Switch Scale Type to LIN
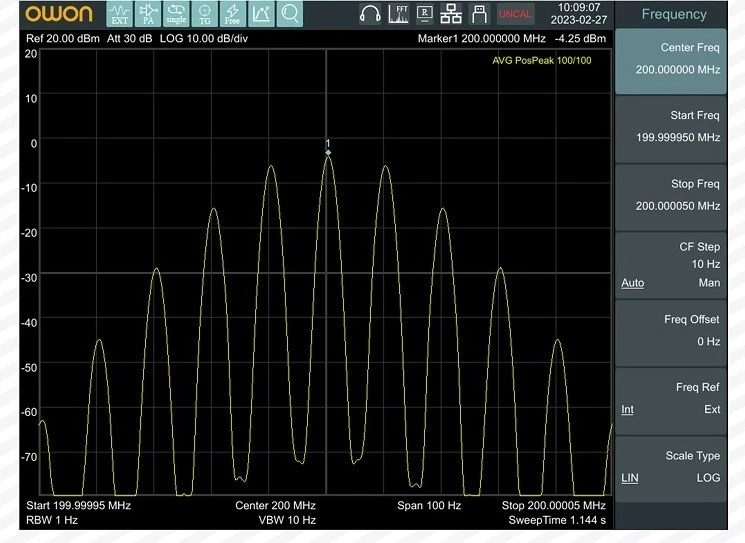 tap(630, 478)
